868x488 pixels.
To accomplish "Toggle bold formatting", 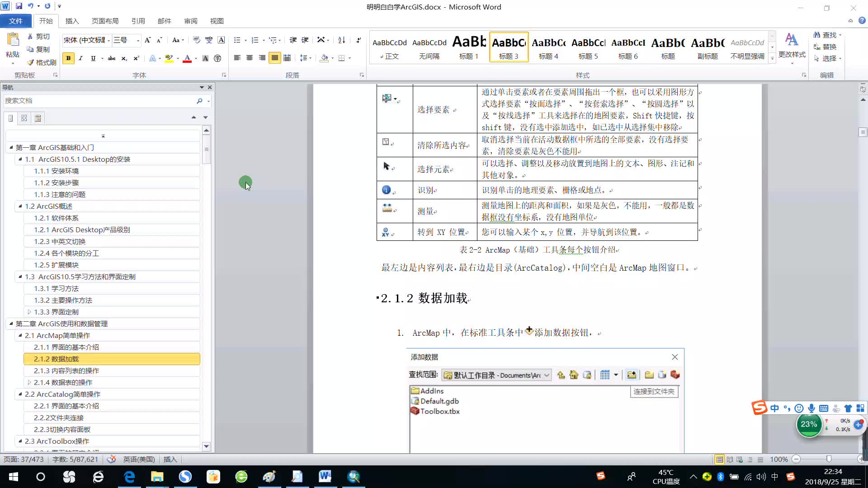I will [x=68, y=58].
